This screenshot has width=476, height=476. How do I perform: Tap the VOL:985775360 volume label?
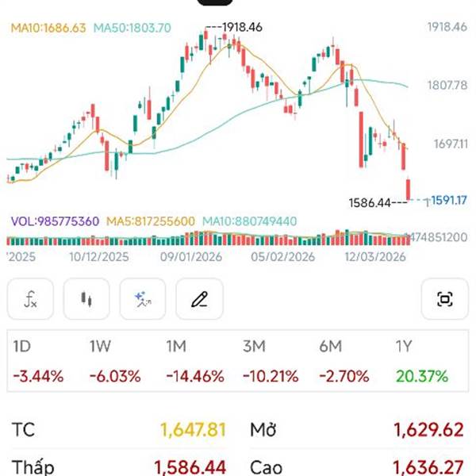click(55, 221)
